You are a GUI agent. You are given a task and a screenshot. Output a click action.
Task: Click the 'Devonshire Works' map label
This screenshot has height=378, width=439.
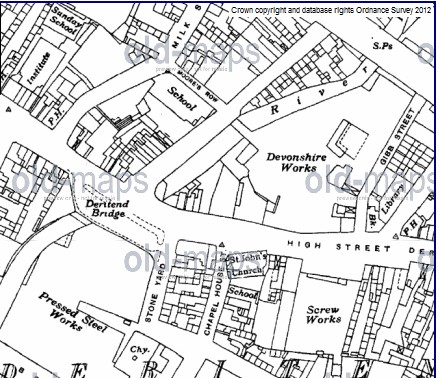coord(296,162)
